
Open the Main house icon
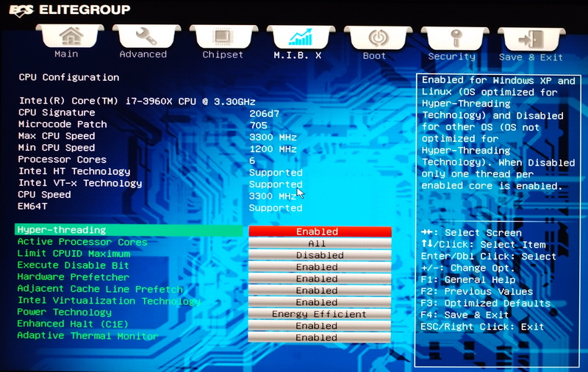coord(70,36)
